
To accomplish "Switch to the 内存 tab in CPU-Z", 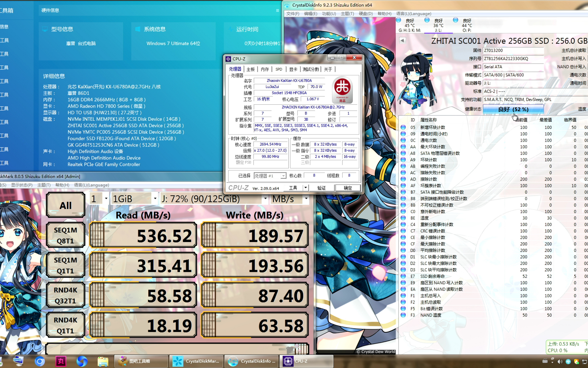I will coord(265,69).
